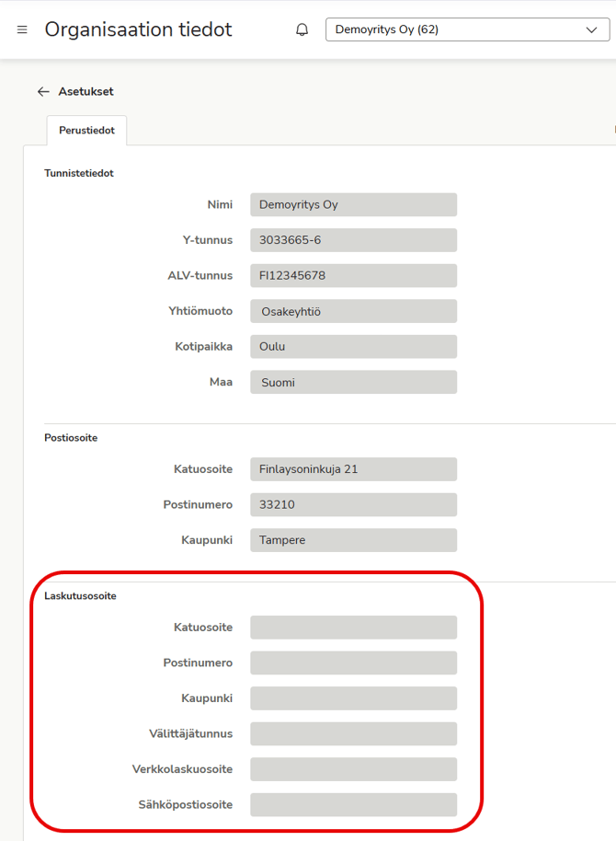616x841 pixels.
Task: Open the hamburger navigation menu
Action: (22, 29)
